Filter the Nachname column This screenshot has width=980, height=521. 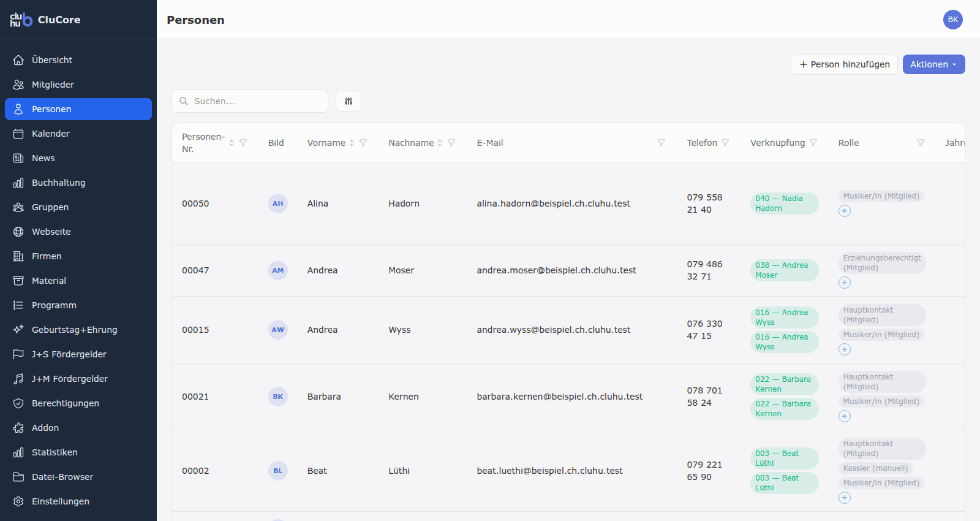point(451,143)
